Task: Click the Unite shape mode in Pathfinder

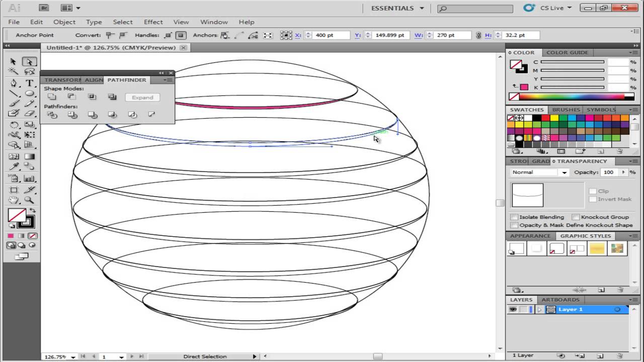Action: [52, 97]
